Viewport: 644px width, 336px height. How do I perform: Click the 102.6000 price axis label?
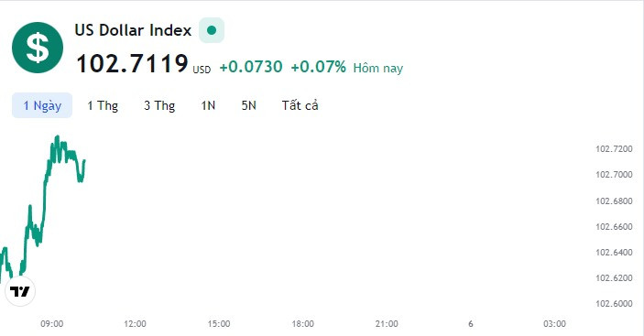(x=614, y=304)
